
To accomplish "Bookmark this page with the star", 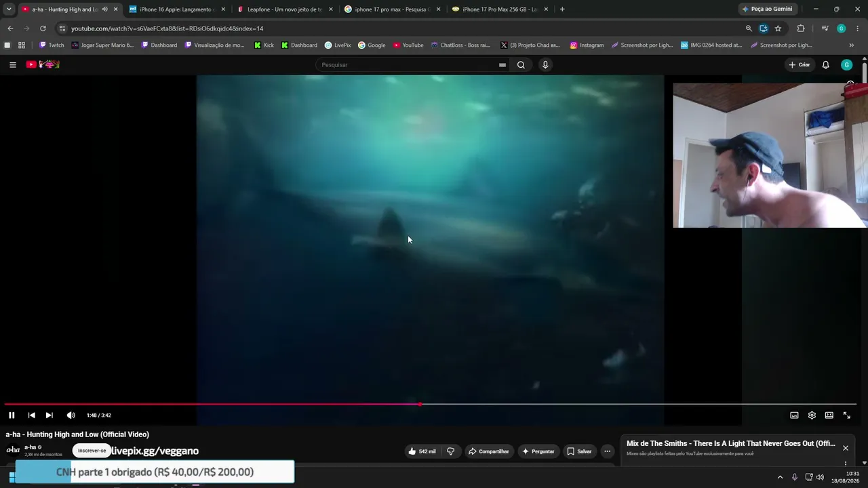I will (x=778, y=28).
